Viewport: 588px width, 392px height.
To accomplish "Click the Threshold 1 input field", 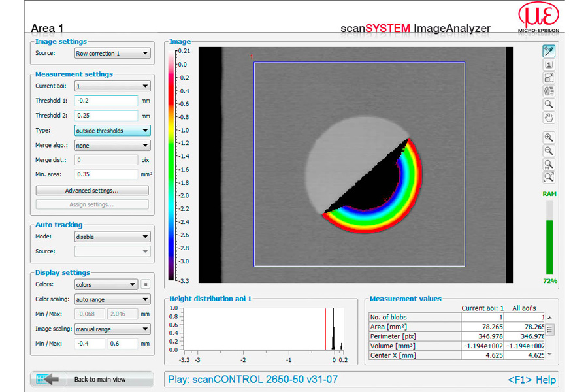I will tap(106, 101).
